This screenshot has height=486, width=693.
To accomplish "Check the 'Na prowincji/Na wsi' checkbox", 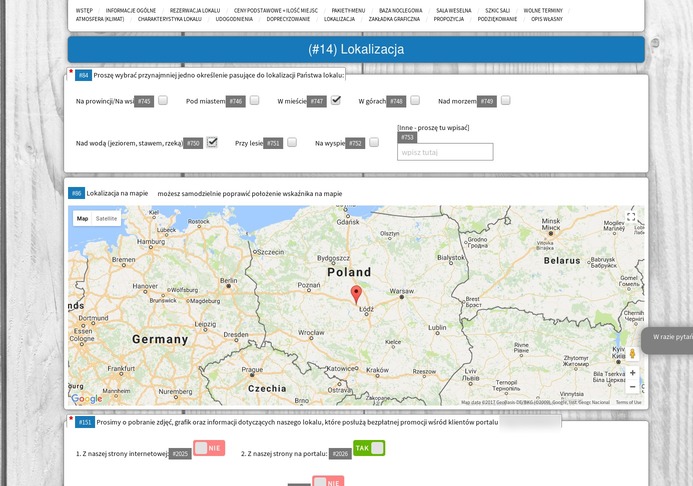I will 163,100.
